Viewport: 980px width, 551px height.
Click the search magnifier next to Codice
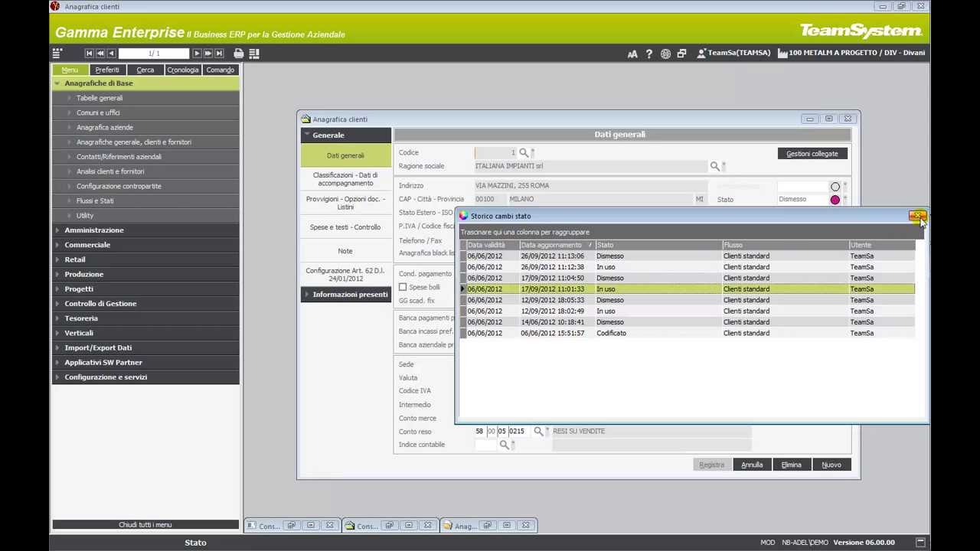click(x=524, y=152)
